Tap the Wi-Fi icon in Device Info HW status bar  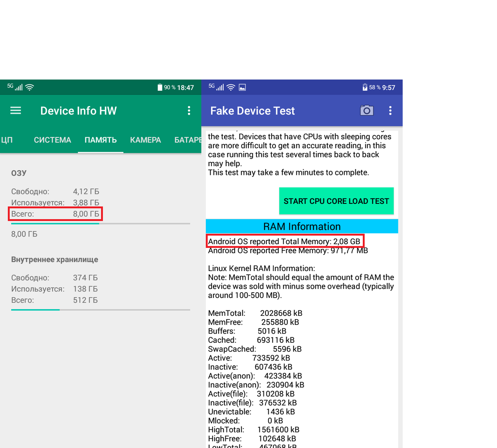coord(29,87)
